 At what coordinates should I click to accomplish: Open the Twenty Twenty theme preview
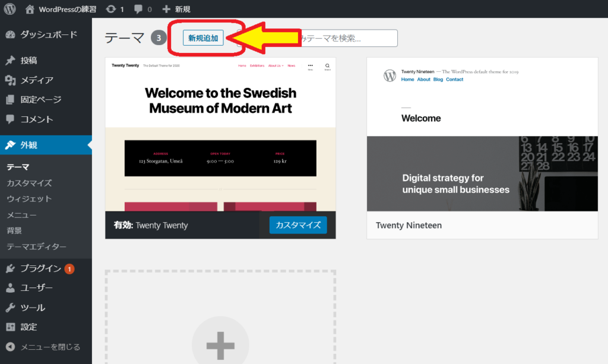(x=220, y=134)
